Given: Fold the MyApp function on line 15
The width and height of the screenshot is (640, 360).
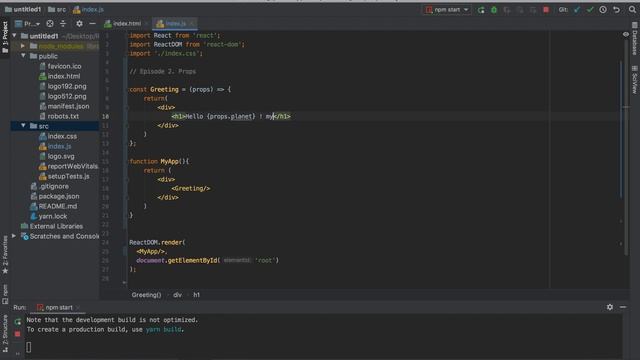Looking at the screenshot, I should [x=126, y=161].
